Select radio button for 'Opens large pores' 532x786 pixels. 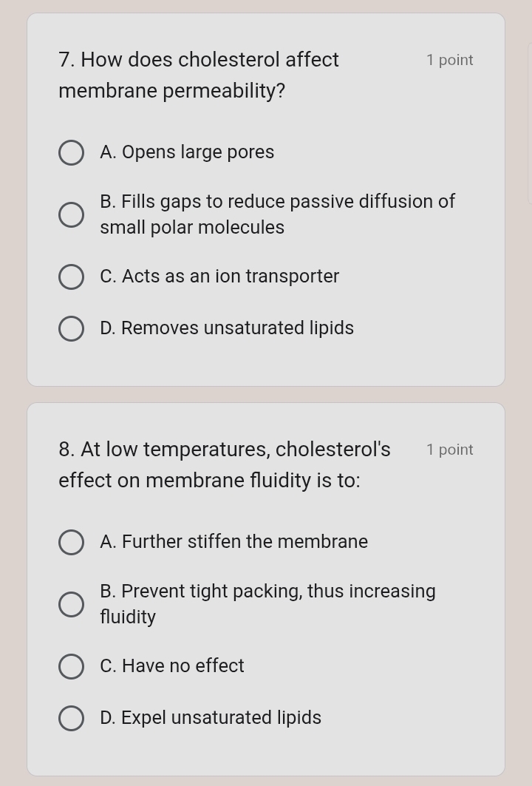tap(72, 153)
